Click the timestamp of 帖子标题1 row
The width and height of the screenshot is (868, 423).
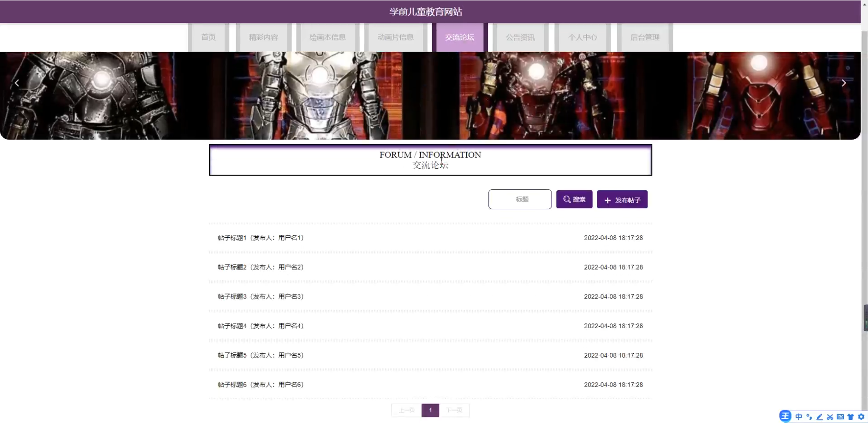613,238
